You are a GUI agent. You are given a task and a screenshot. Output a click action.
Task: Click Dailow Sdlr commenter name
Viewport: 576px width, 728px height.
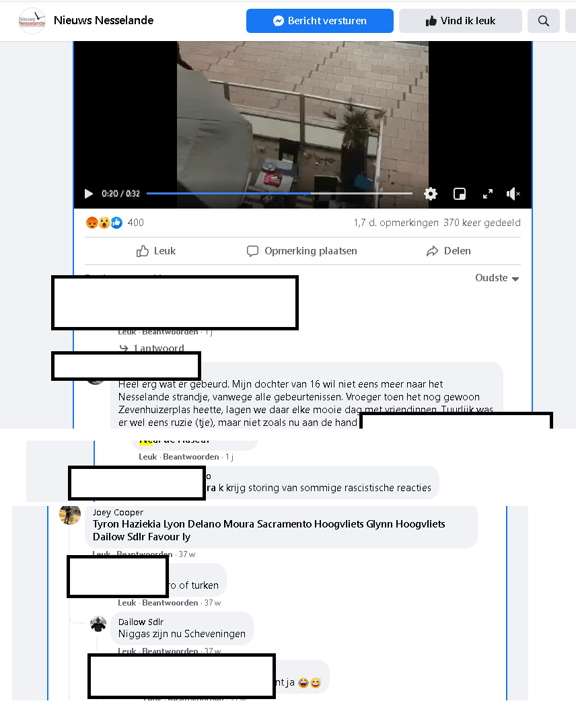[x=141, y=622]
